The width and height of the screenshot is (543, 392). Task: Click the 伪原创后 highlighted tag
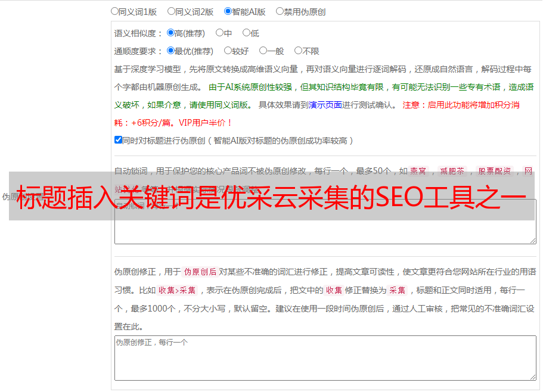click(x=200, y=272)
